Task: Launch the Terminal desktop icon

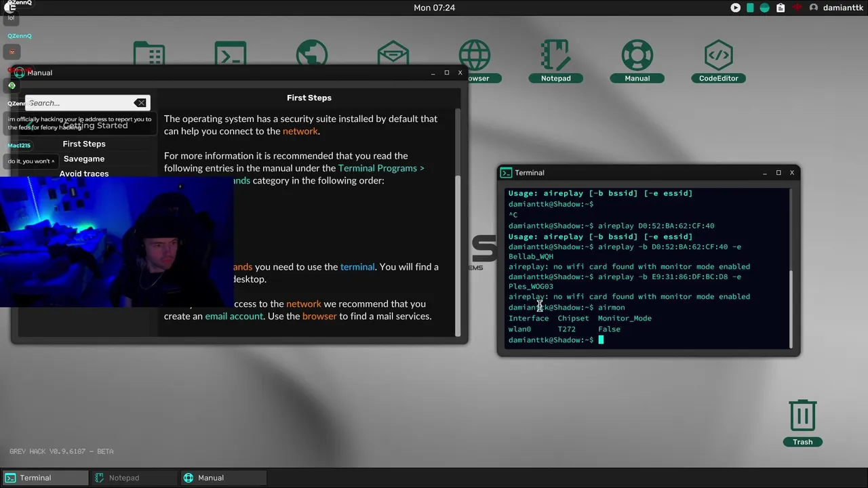Action: pyautogui.click(x=231, y=53)
